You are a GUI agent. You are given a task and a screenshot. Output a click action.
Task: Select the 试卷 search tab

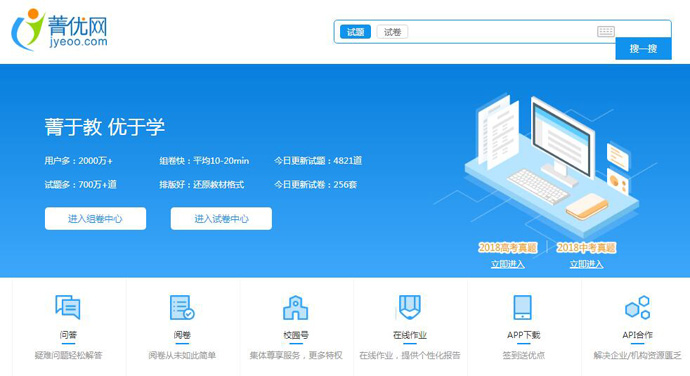392,32
